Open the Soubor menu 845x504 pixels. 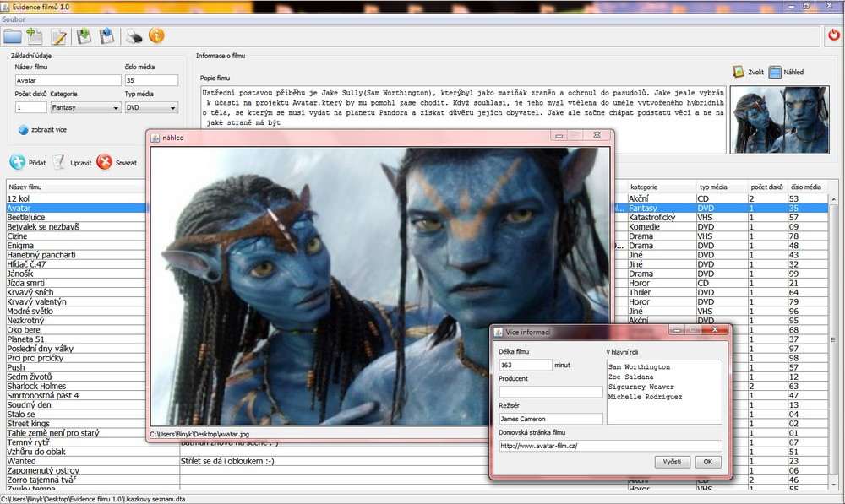tap(14, 19)
